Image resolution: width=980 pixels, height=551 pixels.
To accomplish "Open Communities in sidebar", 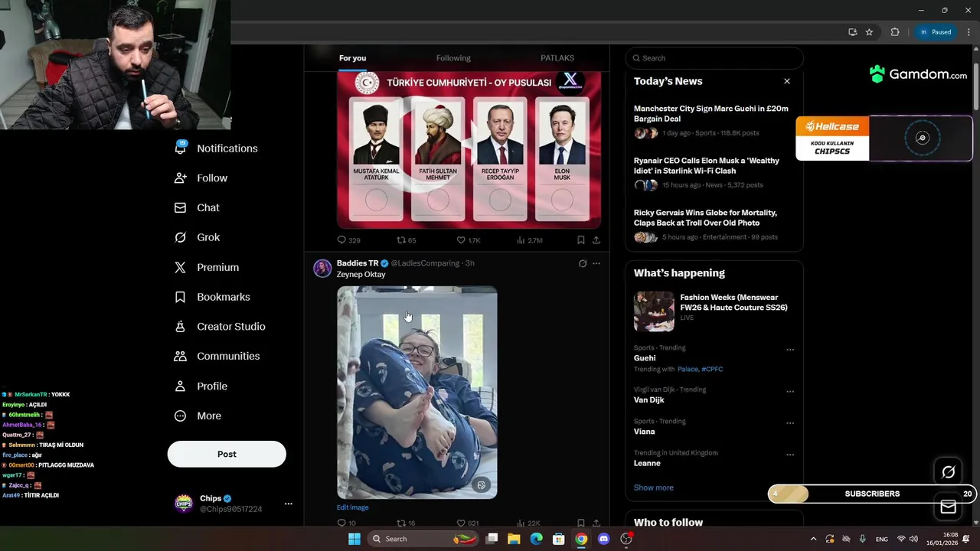I will point(217,356).
